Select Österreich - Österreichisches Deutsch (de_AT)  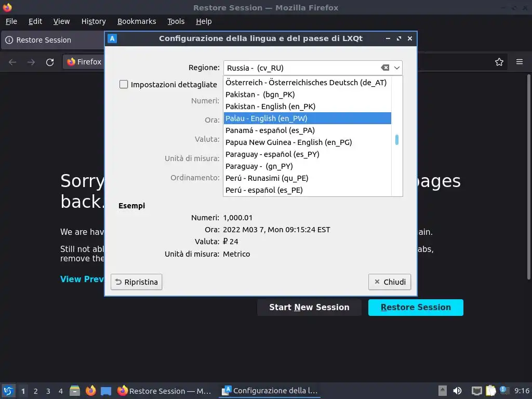307,83
